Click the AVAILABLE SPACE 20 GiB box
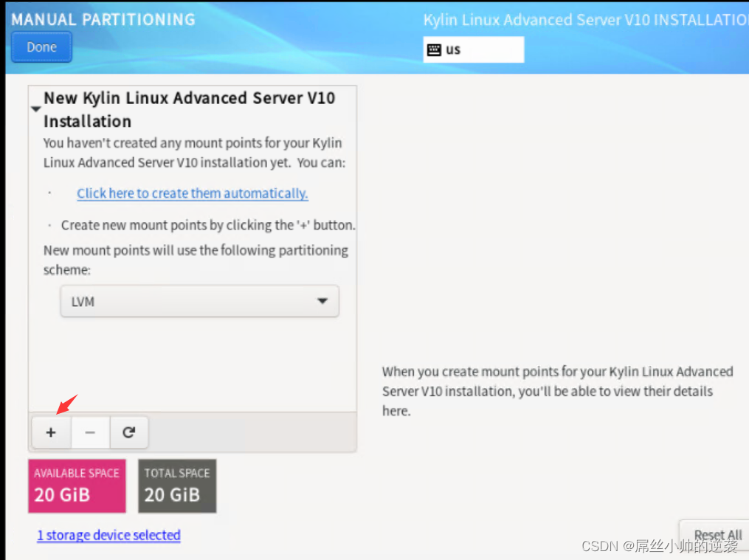The image size is (749, 560). [77, 486]
